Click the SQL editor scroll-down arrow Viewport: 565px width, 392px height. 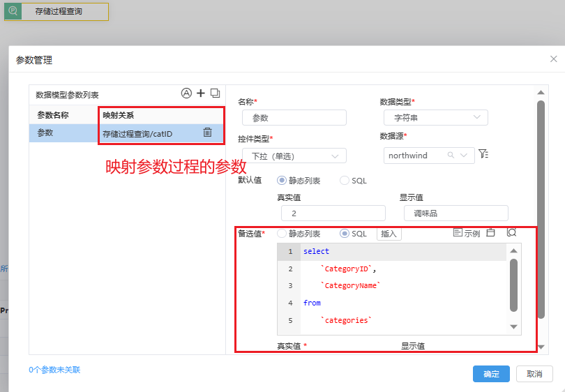[x=514, y=327]
